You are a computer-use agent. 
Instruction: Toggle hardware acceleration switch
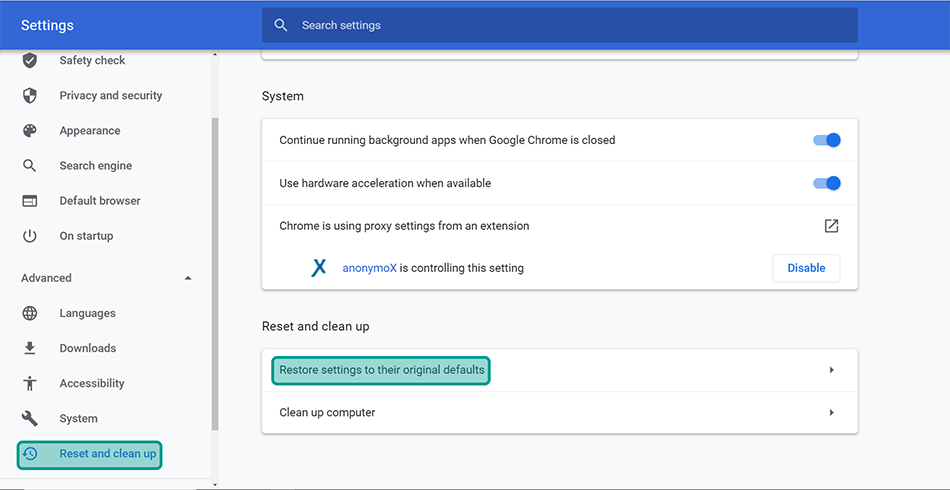click(826, 183)
